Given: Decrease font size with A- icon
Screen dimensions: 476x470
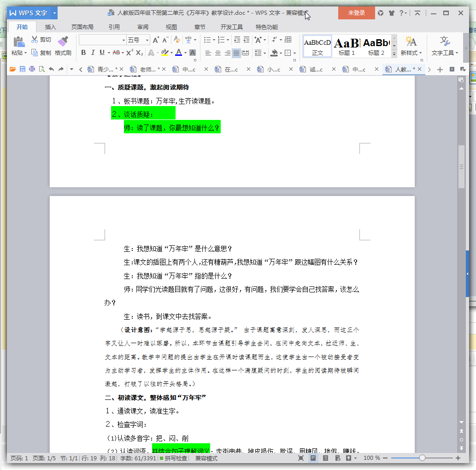Looking at the screenshot, I should coord(165,40).
